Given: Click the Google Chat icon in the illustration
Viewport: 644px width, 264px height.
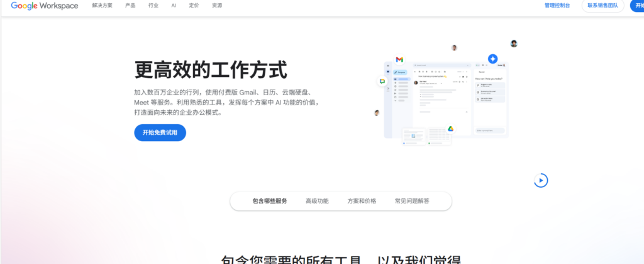Looking at the screenshot, I should (x=382, y=81).
